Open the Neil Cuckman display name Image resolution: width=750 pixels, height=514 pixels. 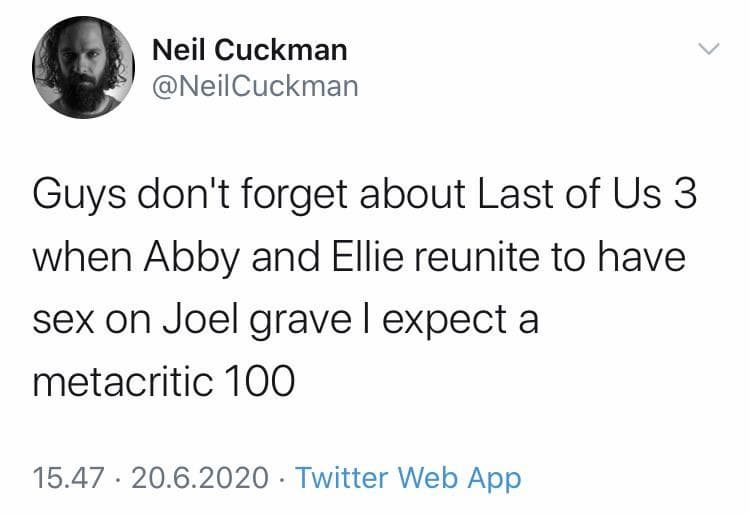click(x=249, y=49)
